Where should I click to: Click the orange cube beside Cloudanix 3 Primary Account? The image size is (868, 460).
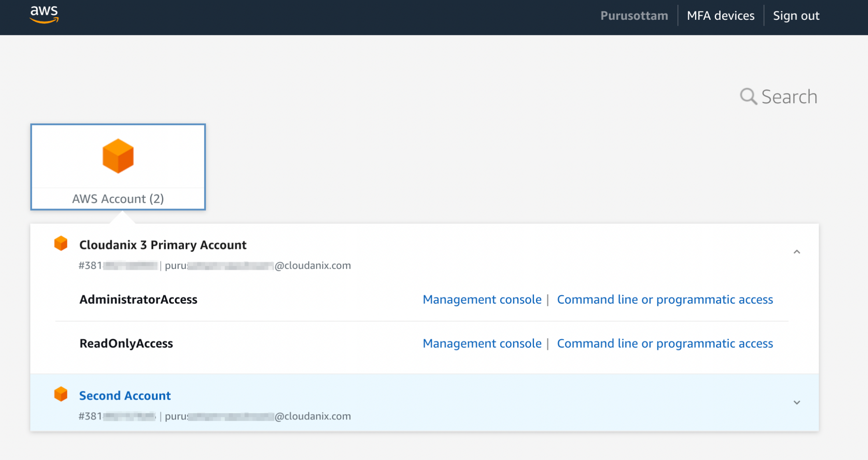coord(61,243)
